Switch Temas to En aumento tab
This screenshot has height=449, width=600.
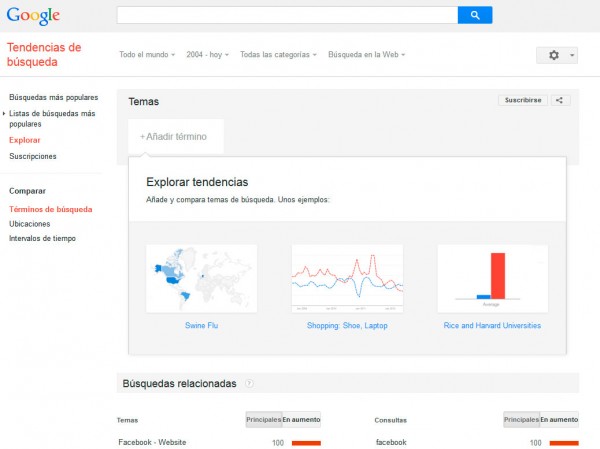point(301,420)
